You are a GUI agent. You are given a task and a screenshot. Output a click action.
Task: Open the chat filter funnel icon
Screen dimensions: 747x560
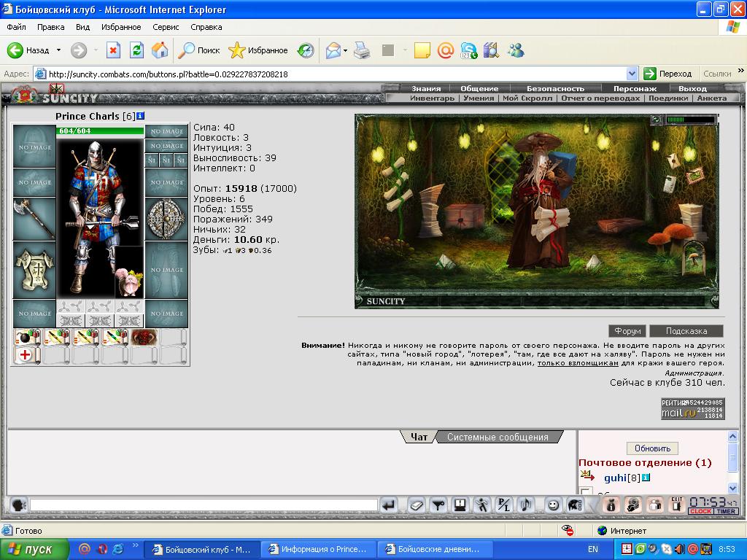pyautogui.click(x=438, y=505)
